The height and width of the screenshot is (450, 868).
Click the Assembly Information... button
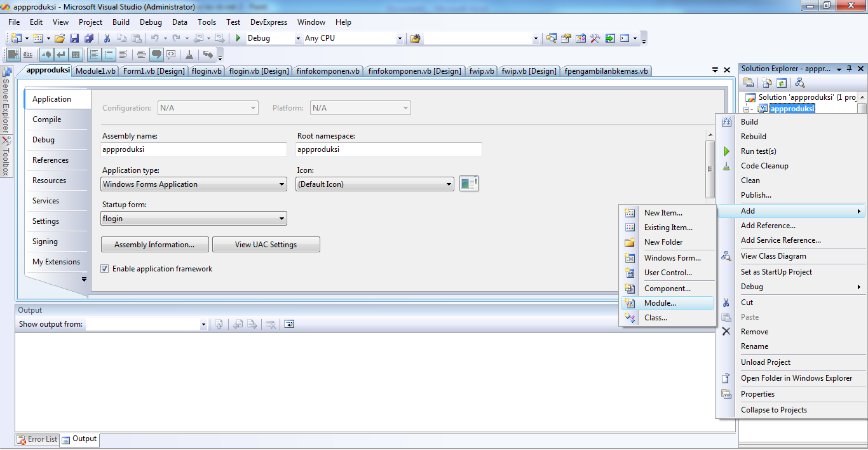(155, 245)
